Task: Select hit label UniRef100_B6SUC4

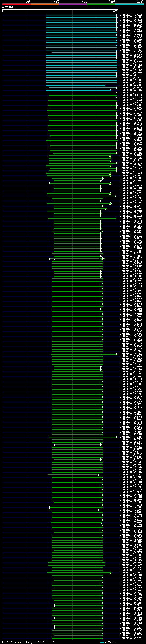Action: 131,65
